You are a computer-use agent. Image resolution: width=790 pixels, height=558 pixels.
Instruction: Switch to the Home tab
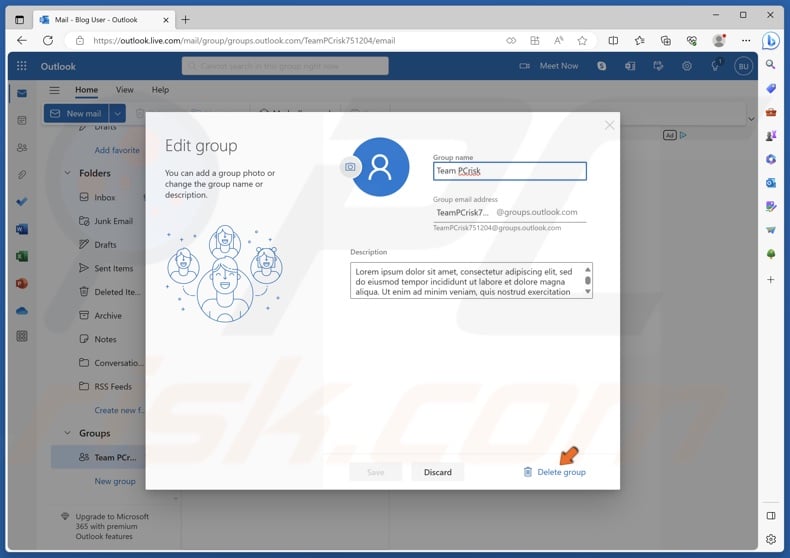(86, 90)
